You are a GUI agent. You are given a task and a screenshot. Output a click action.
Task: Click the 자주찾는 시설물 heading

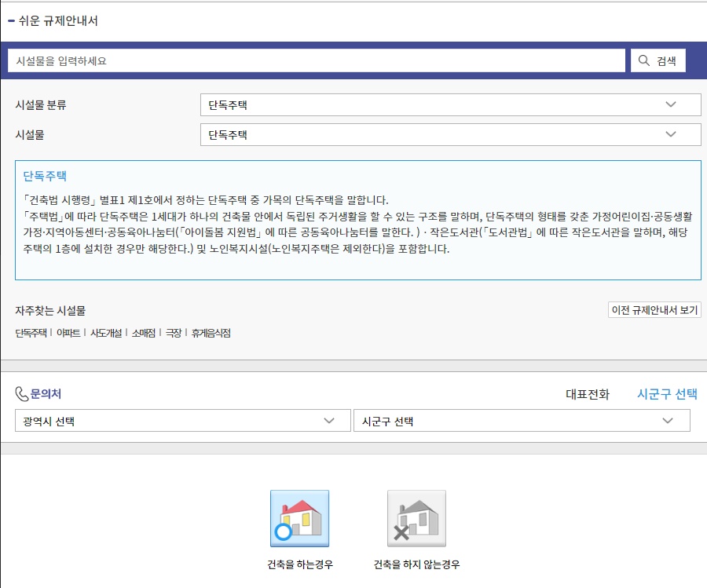click(50, 310)
